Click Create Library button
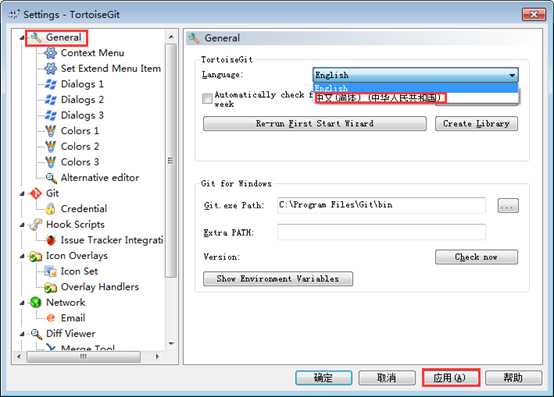554x397 pixels. click(476, 124)
